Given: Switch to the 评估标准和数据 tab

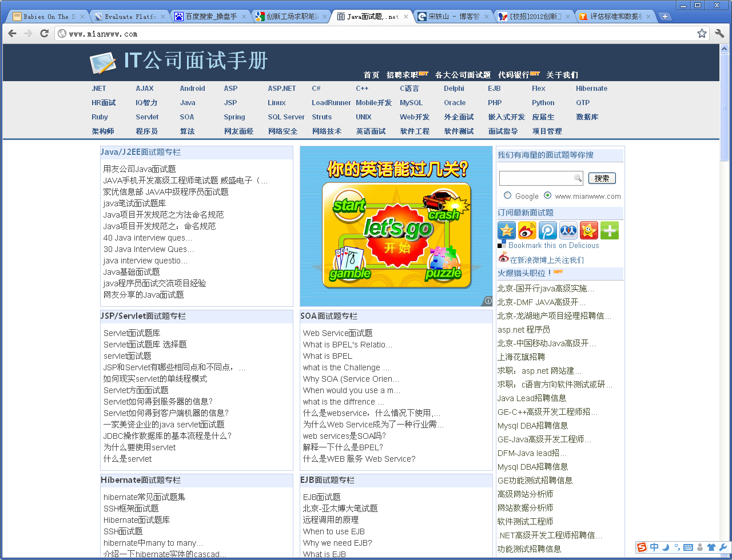Looking at the screenshot, I should tap(616, 17).
